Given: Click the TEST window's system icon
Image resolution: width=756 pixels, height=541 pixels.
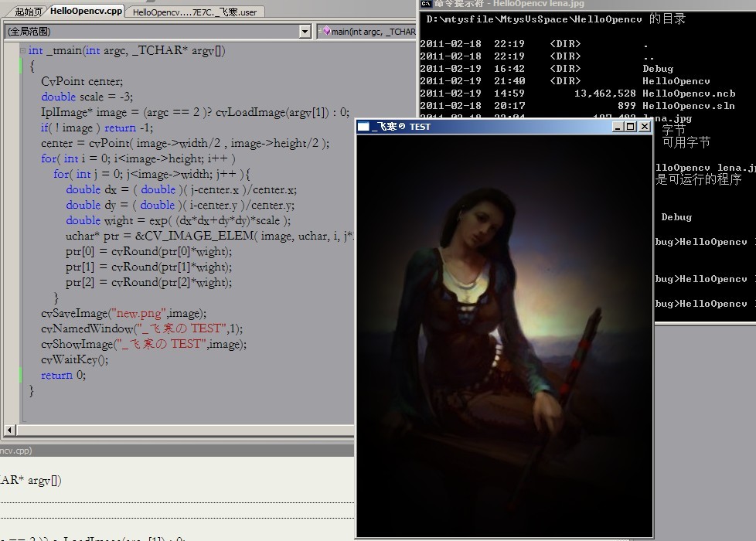Looking at the screenshot, I should point(363,127).
